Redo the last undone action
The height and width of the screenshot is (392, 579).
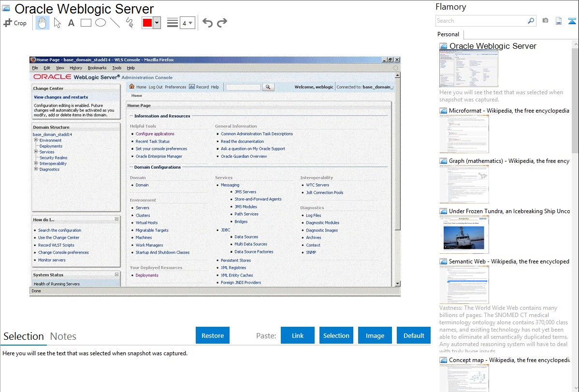(x=222, y=23)
